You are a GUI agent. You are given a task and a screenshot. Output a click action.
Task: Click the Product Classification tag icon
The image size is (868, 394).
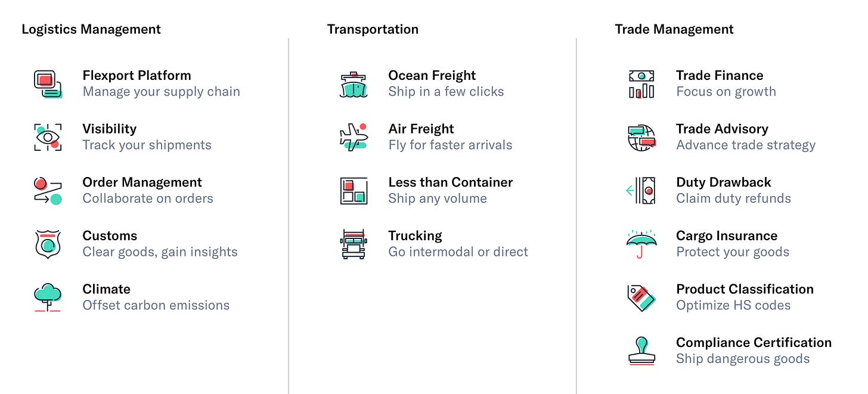click(x=641, y=297)
